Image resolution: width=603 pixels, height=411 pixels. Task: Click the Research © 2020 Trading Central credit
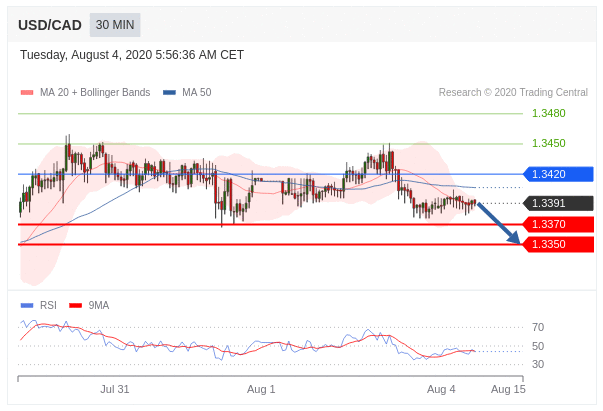(x=513, y=92)
